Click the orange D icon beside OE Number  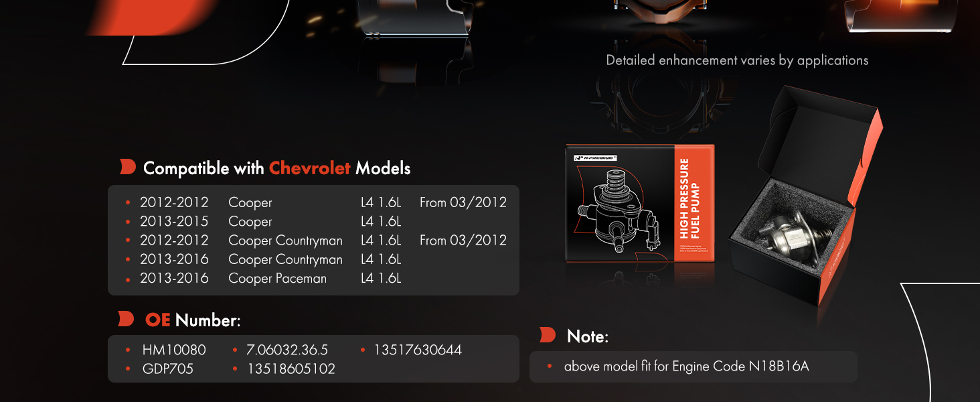(x=126, y=319)
